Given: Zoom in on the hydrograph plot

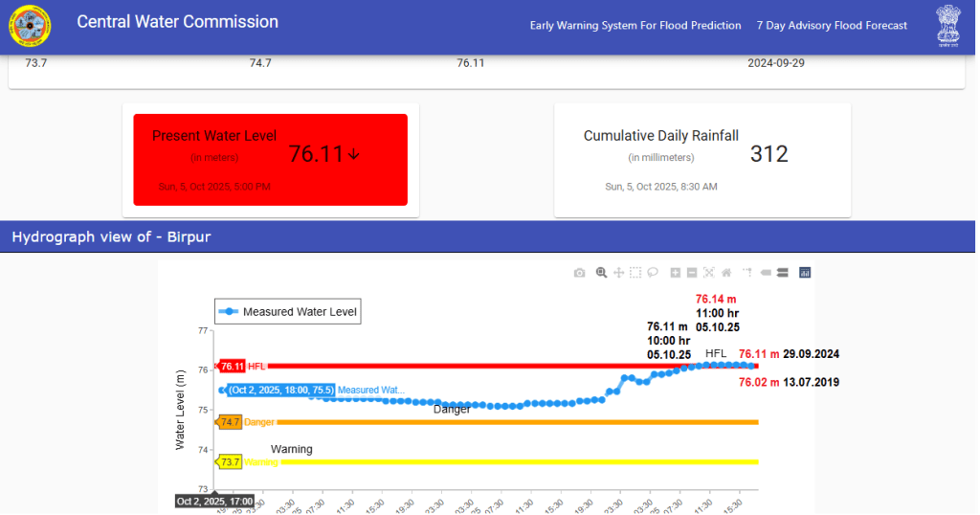Looking at the screenshot, I should coord(676,273).
